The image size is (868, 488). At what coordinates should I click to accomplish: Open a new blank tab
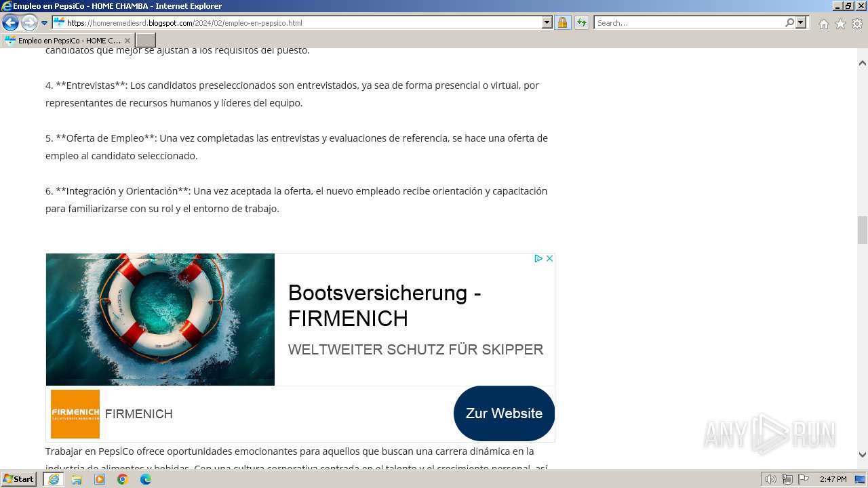pos(146,41)
